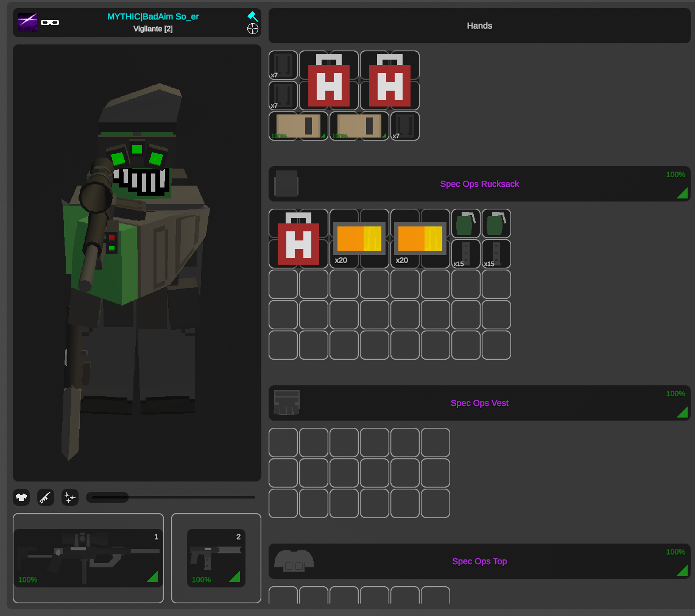Click the Spec Ops Top title
The height and width of the screenshot is (616, 695).
point(479,561)
